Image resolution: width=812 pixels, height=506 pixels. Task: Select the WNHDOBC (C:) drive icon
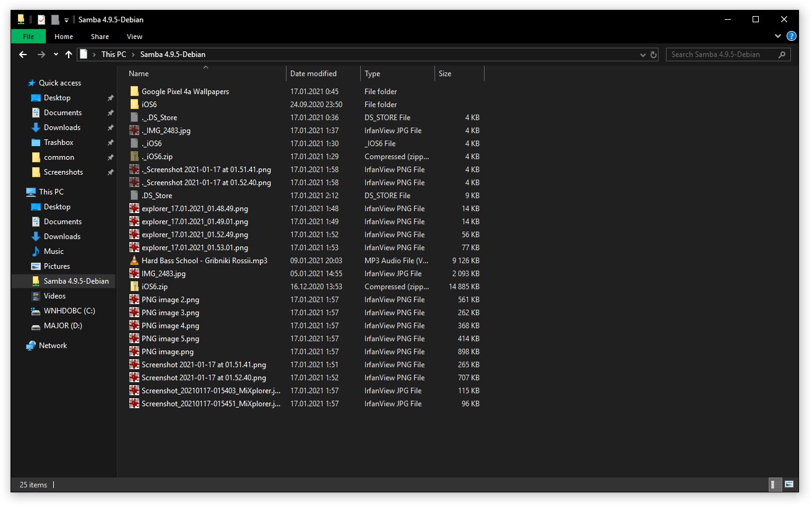36,311
